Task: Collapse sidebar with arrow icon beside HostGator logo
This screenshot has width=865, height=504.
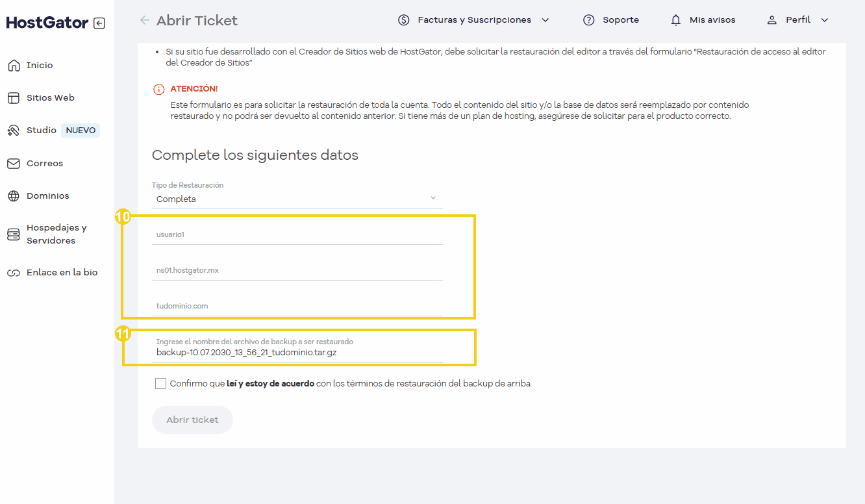Action: pyautogui.click(x=99, y=23)
